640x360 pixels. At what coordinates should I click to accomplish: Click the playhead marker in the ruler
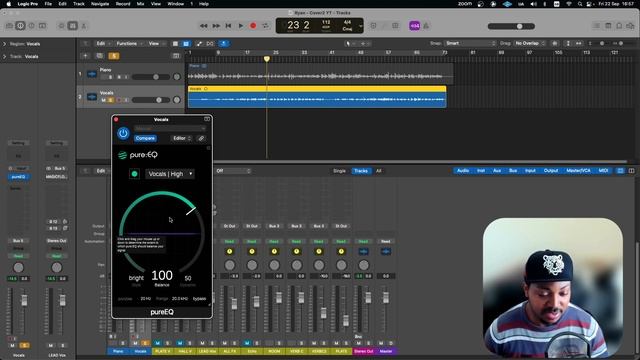click(x=267, y=59)
